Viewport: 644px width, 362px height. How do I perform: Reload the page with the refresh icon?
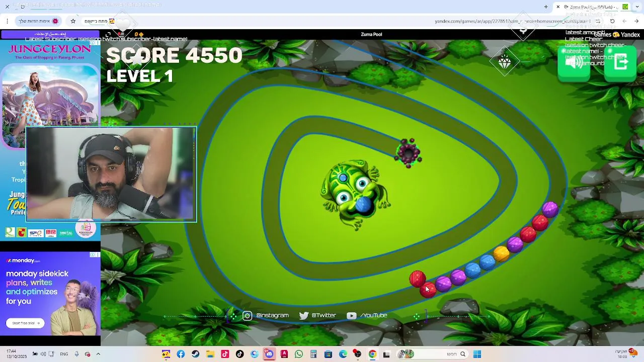[612, 21]
